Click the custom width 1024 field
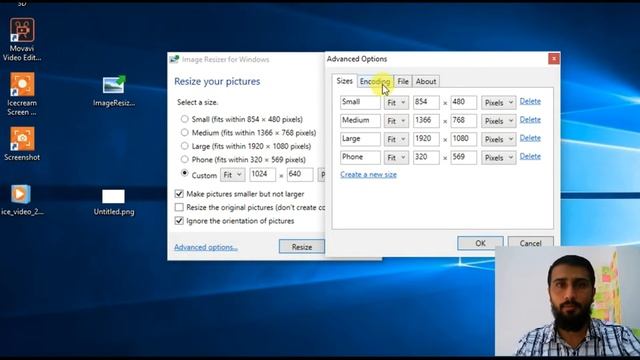The height and width of the screenshot is (360, 640). [262, 175]
